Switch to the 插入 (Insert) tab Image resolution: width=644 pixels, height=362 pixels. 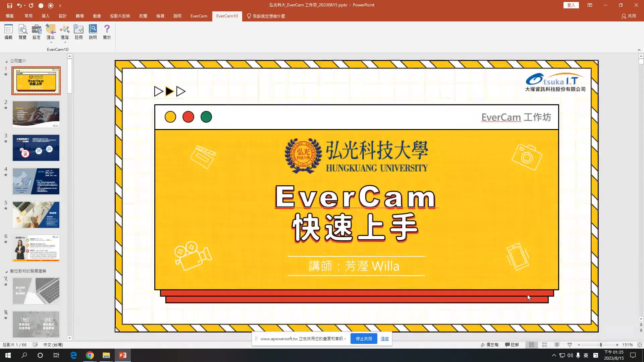(x=46, y=16)
